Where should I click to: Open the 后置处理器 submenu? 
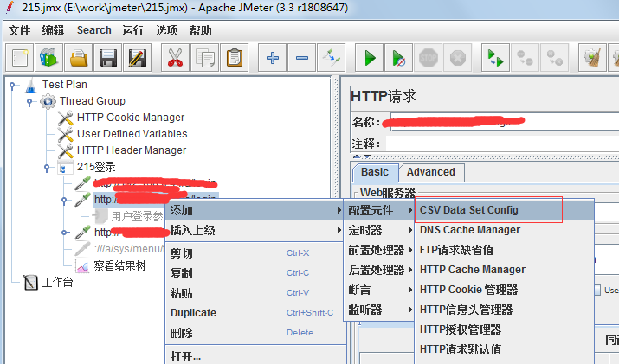[x=380, y=270]
